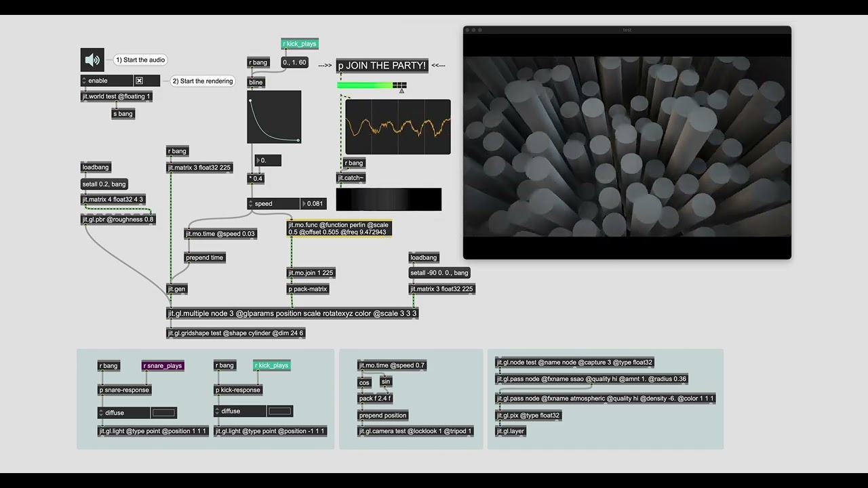This screenshot has width=868, height=488.
Task: Click the highlighted r snare_plays object
Action: click(x=162, y=365)
